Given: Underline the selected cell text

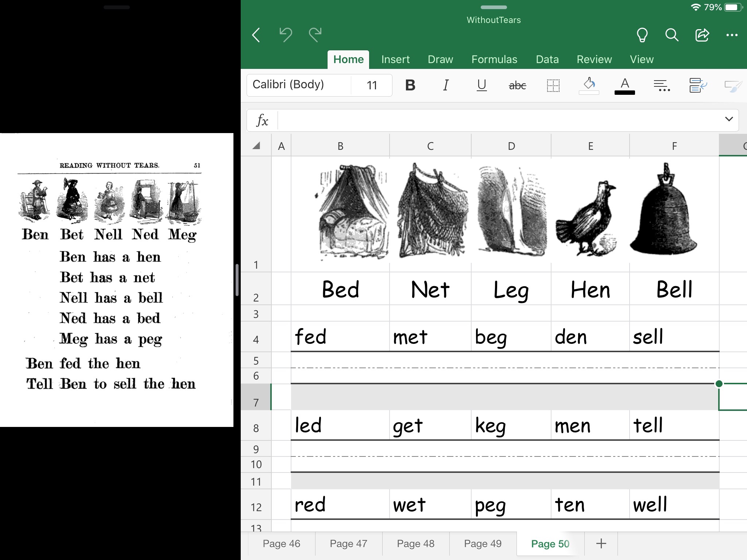Looking at the screenshot, I should click(x=481, y=85).
